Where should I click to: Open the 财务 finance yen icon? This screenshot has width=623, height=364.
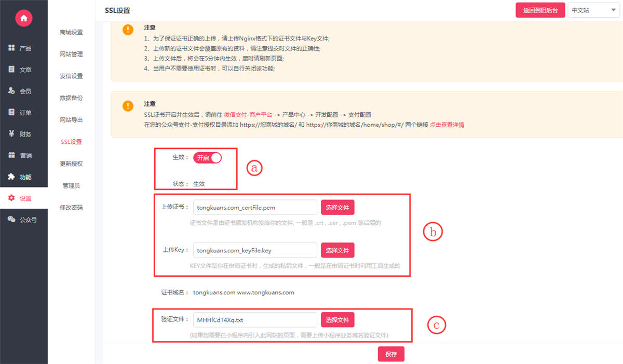(11, 133)
